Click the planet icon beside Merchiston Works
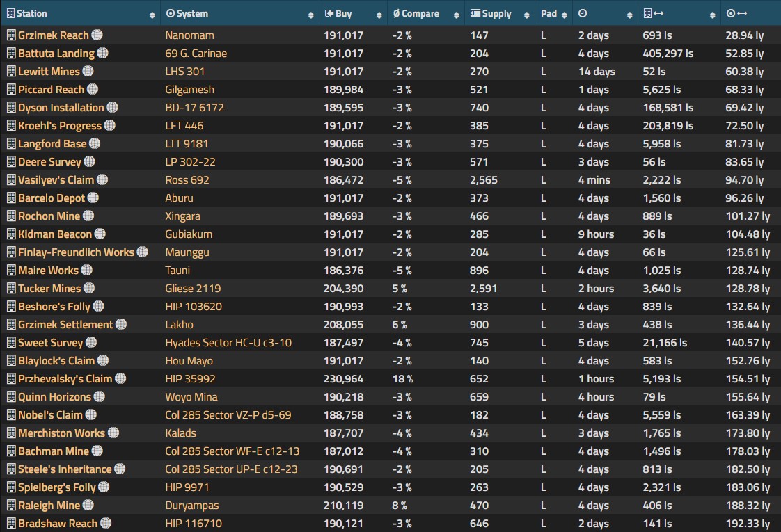The width and height of the screenshot is (781, 532). 113,433
